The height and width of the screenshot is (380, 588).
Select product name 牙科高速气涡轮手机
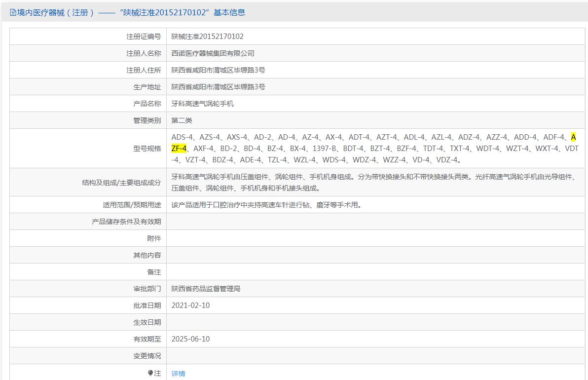[x=203, y=104]
